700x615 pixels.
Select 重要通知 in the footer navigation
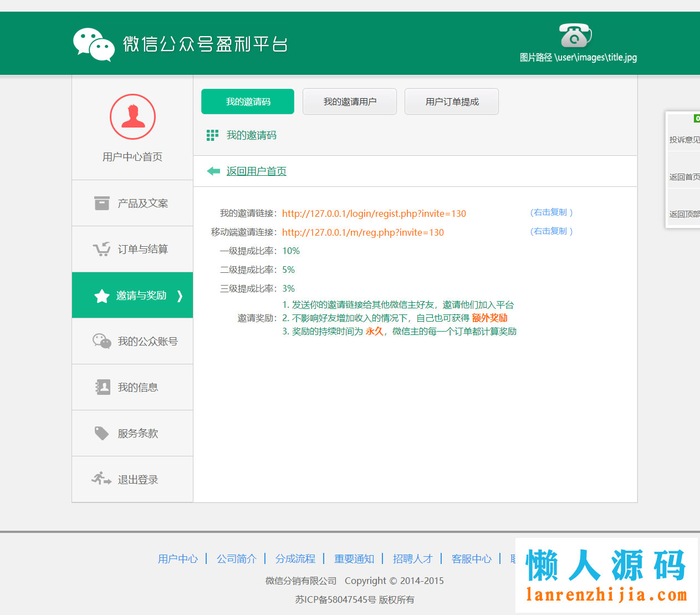point(355,558)
